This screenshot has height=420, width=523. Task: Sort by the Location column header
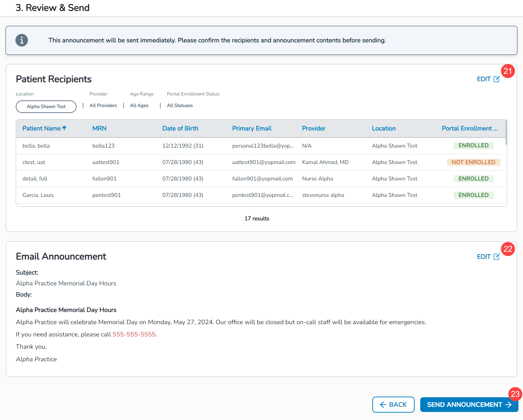(384, 128)
